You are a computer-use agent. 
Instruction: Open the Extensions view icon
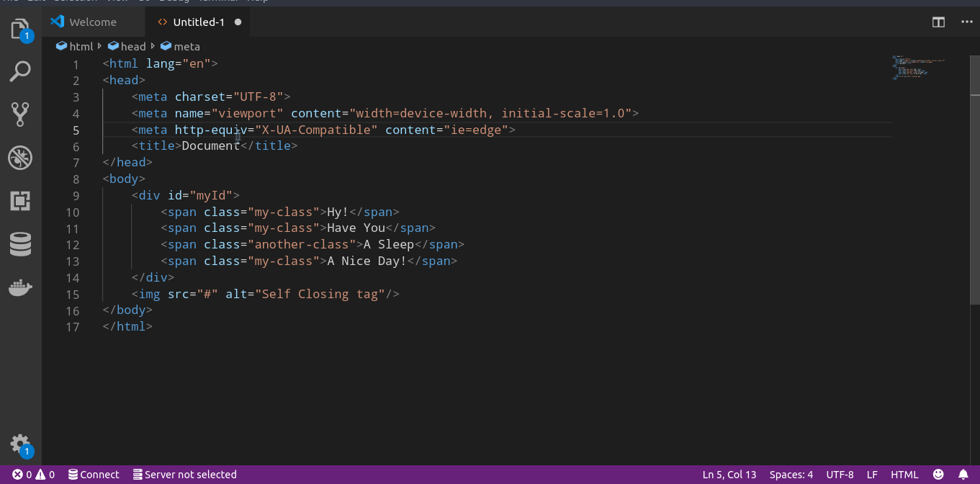20,201
